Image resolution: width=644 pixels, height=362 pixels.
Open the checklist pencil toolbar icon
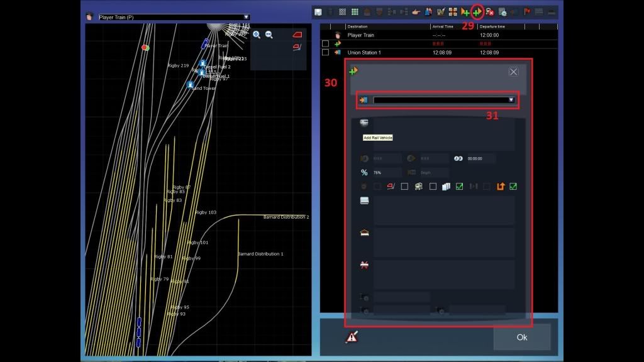click(441, 12)
